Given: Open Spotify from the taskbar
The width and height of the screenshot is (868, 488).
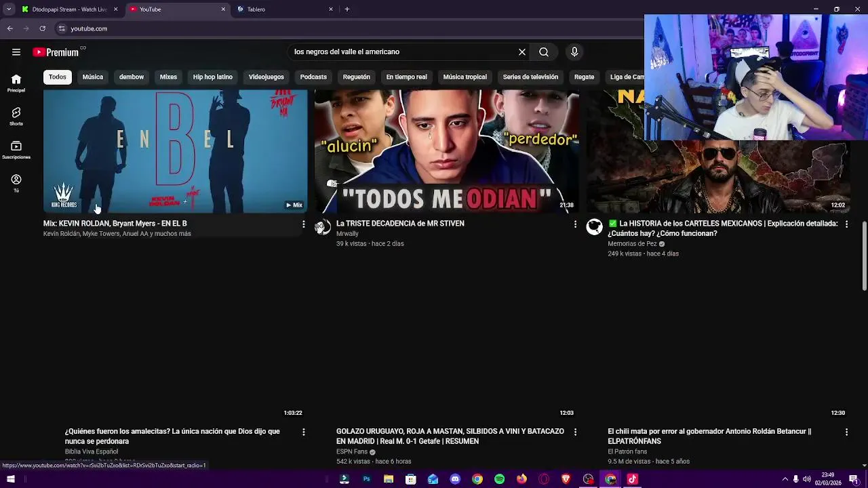Looking at the screenshot, I should (x=499, y=479).
